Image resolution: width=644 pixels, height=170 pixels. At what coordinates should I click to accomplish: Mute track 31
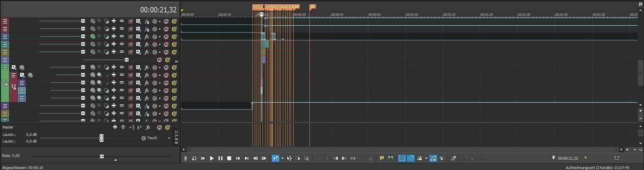click(x=166, y=67)
